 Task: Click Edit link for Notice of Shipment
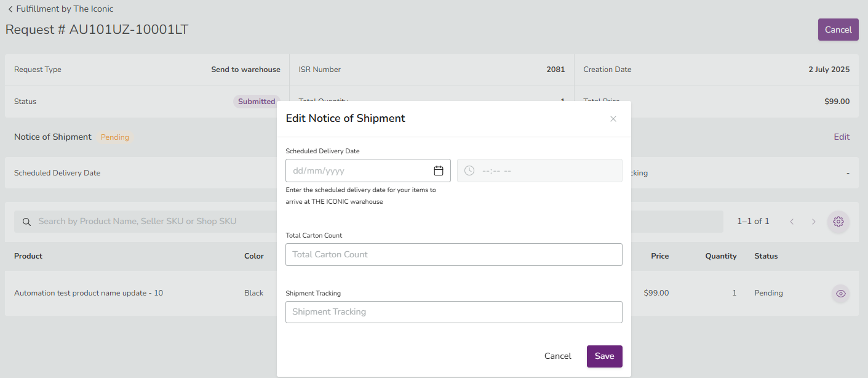(x=841, y=137)
